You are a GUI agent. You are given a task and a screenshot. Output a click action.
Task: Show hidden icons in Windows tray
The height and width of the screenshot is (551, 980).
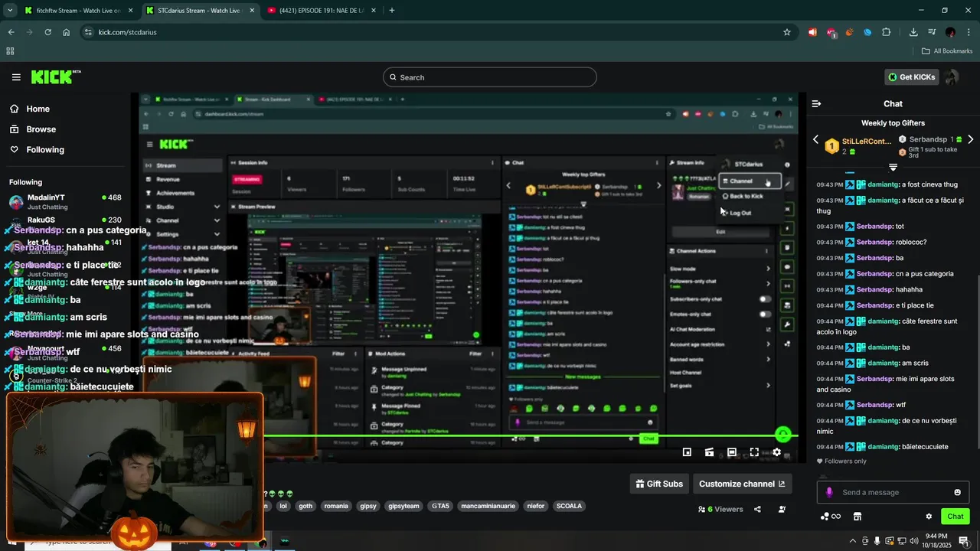pos(853,542)
